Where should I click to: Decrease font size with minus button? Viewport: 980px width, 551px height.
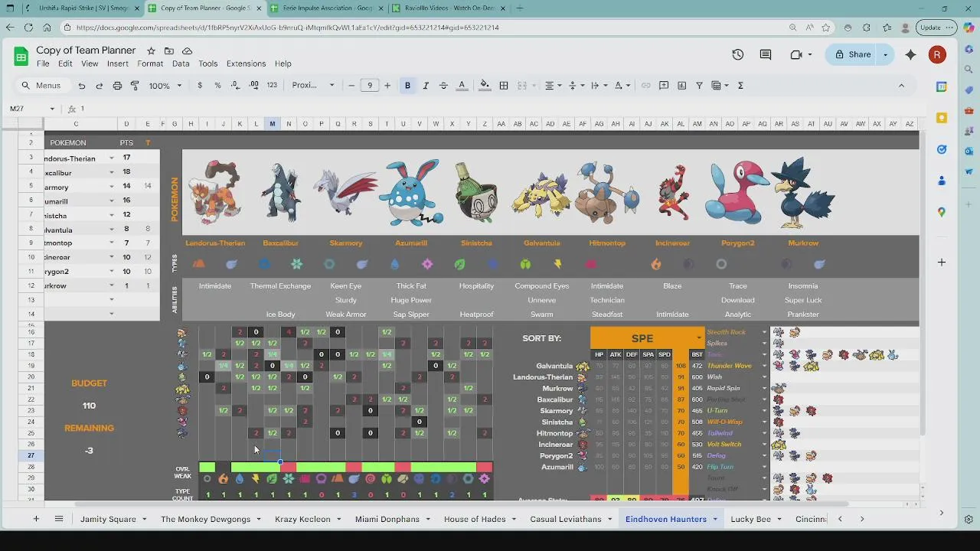click(x=351, y=86)
